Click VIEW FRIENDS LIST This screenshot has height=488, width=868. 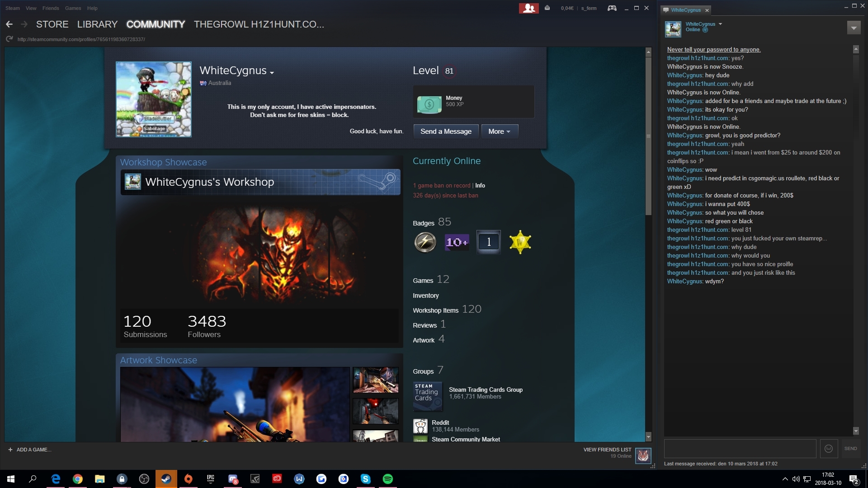[x=607, y=450]
